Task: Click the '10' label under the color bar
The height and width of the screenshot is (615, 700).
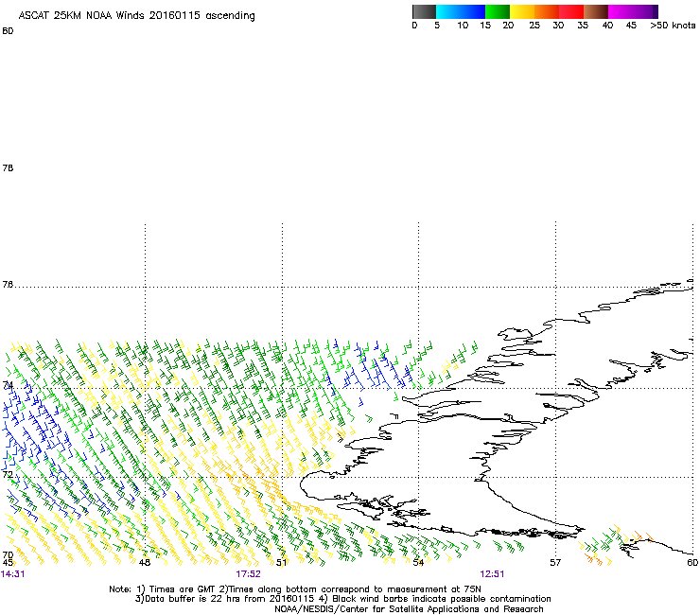Action: 463,26
